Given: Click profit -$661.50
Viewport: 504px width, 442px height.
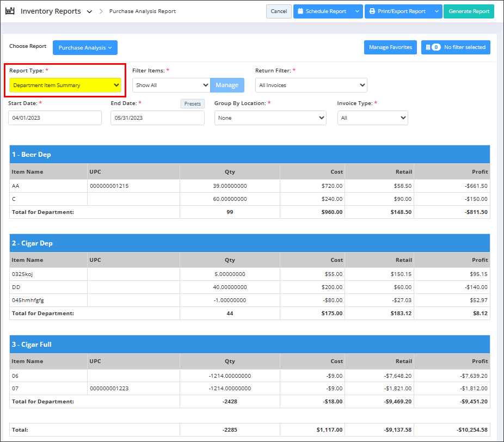Looking at the screenshot, I should [x=476, y=186].
